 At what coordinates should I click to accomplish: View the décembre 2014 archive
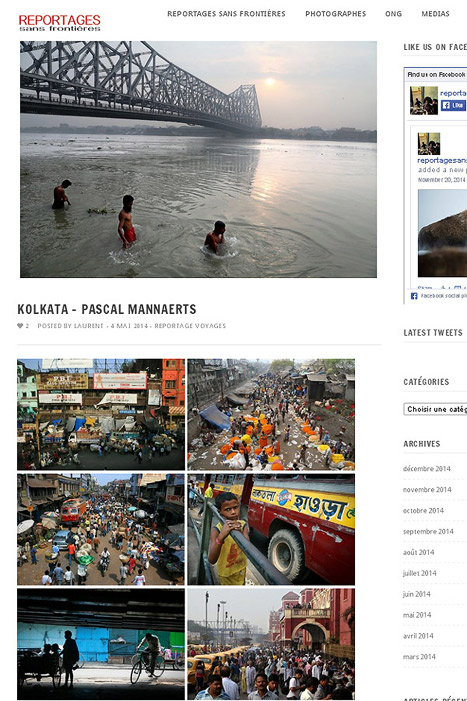pos(426,469)
